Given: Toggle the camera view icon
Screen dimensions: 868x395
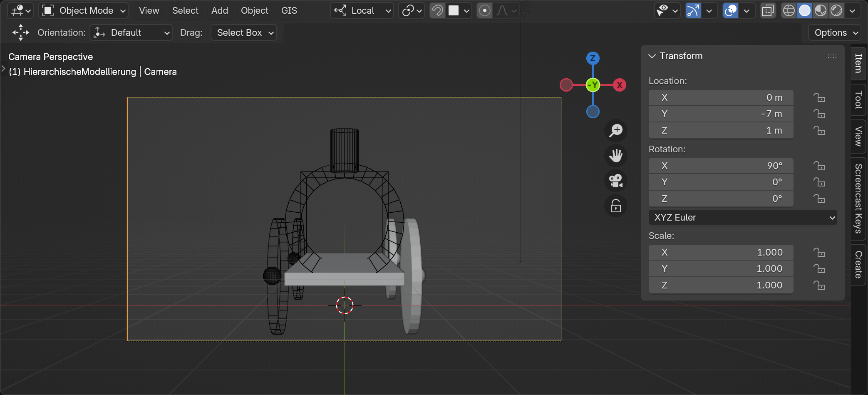Looking at the screenshot, I should 615,181.
